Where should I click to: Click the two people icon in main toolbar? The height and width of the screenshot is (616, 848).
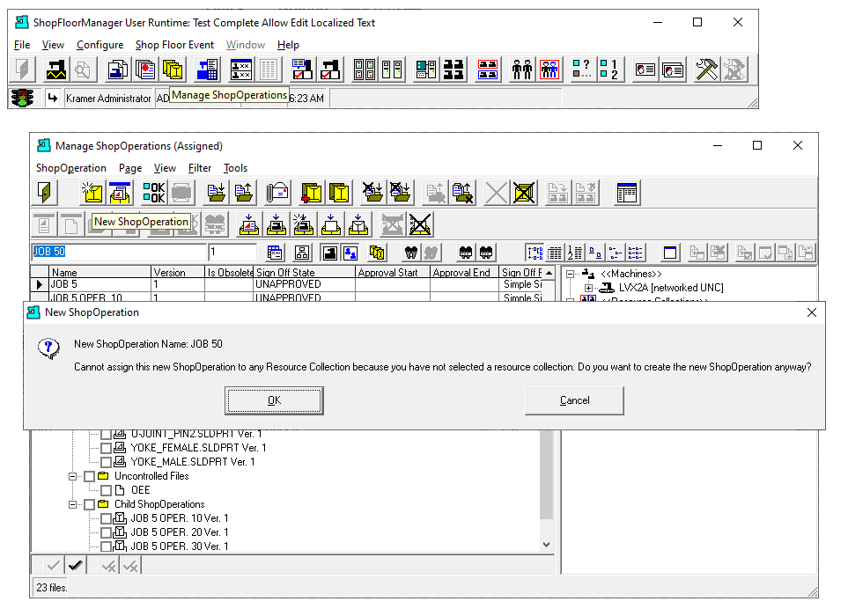coord(522,70)
